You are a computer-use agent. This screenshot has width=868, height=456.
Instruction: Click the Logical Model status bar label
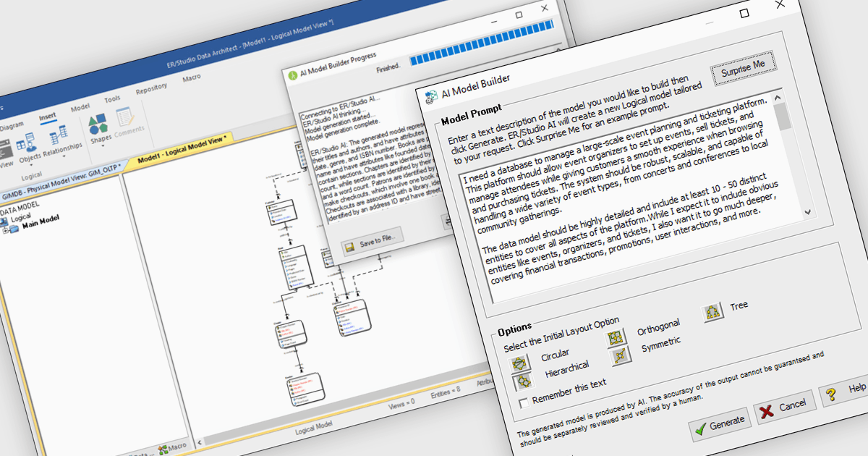(x=313, y=427)
